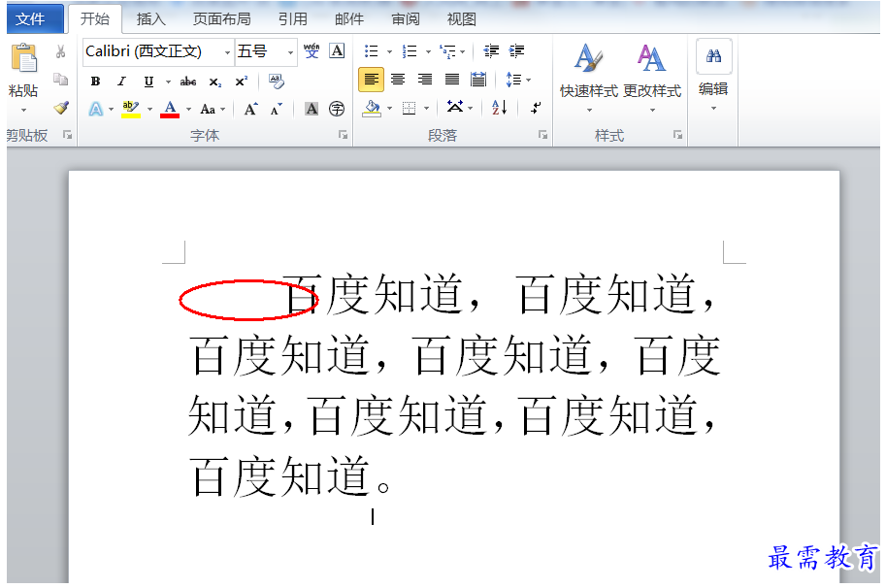
Task: Open Paragraph dialog launcher
Action: (x=543, y=135)
